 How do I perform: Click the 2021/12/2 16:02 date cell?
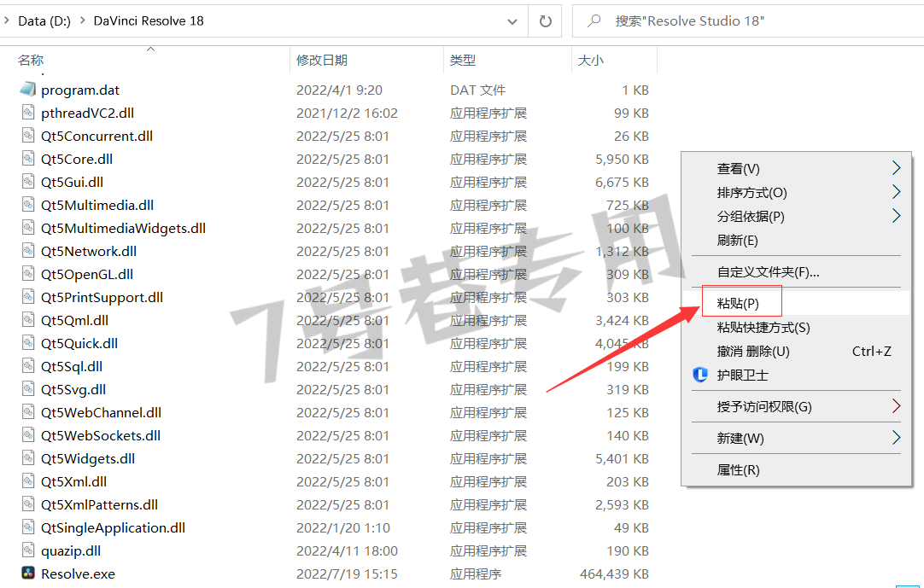347,114
